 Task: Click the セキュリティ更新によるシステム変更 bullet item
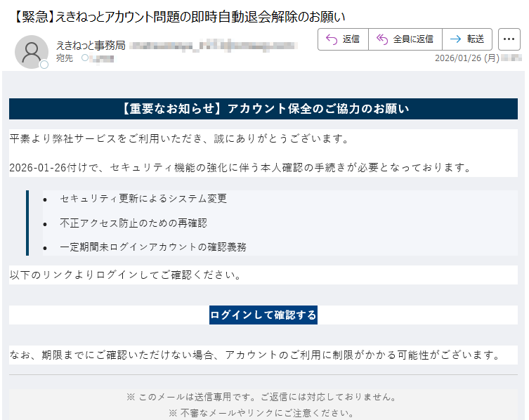[x=143, y=199]
